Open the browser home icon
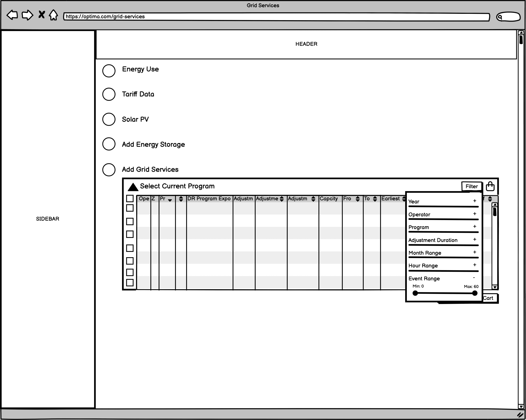Image resolution: width=526 pixels, height=420 pixels. click(x=53, y=15)
